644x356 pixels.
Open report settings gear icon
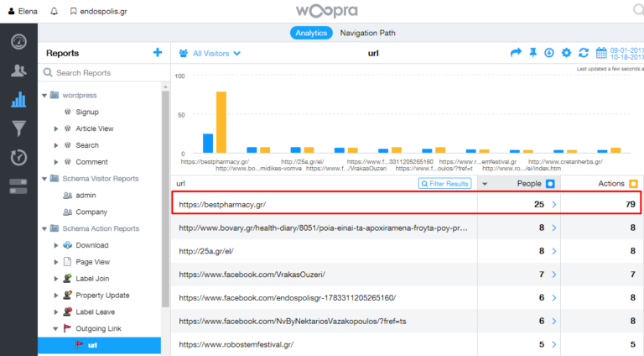(x=566, y=53)
